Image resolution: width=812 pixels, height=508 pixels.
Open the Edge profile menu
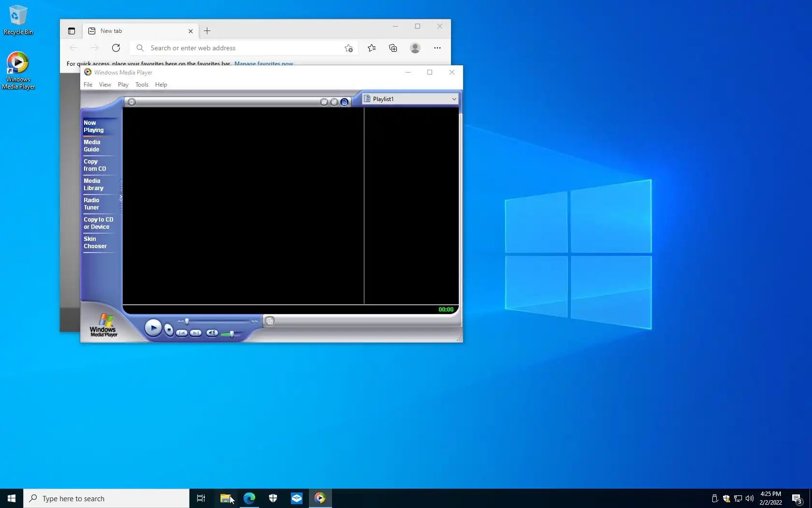(x=415, y=48)
